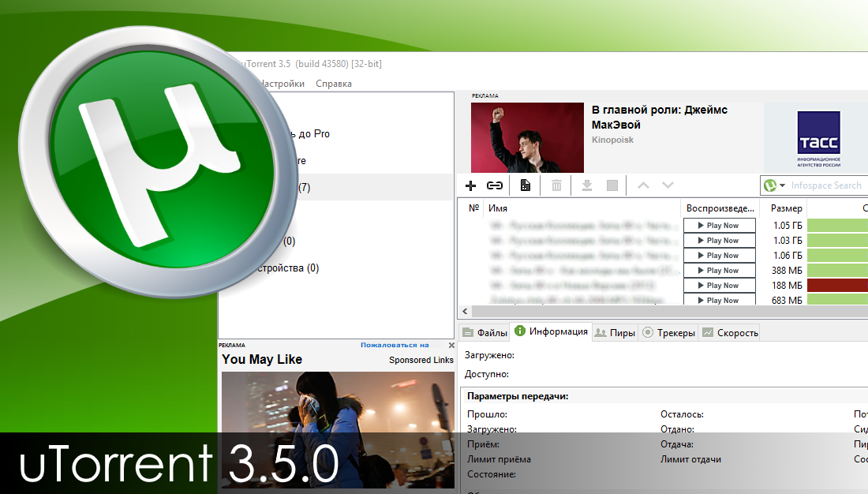
Task: Move torrent up the queue with up chevron
Action: coord(643,185)
